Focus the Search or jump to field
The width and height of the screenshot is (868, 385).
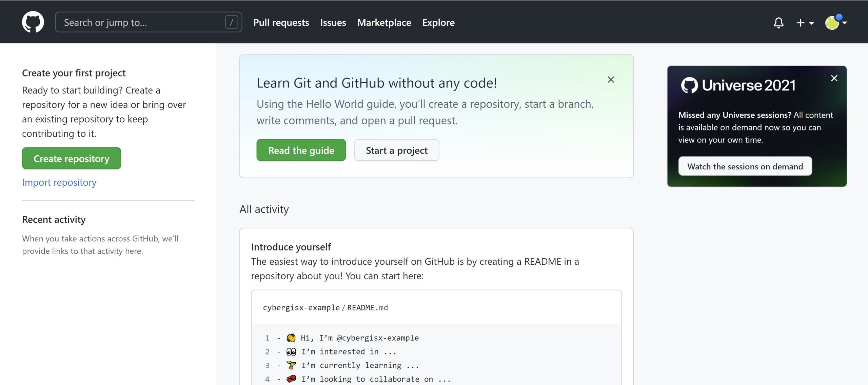tap(149, 22)
